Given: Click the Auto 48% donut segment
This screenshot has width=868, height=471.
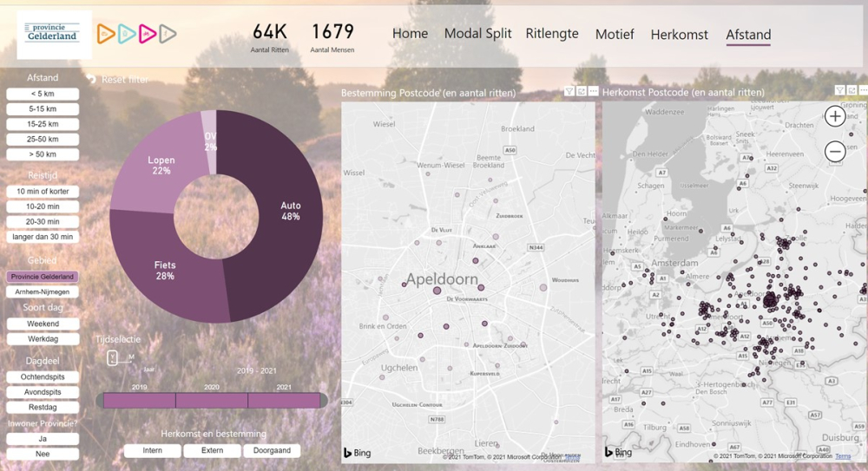Looking at the screenshot, I should (279, 217).
